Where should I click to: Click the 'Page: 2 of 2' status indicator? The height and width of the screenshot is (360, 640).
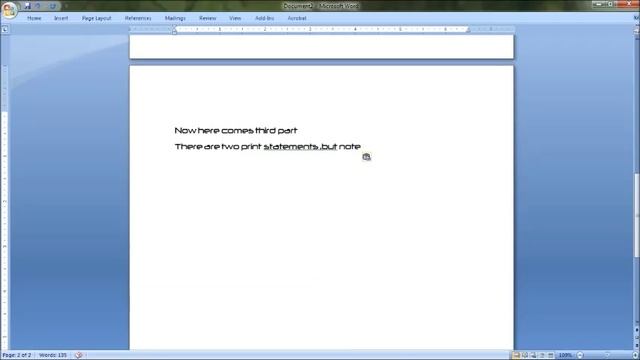pos(17,355)
